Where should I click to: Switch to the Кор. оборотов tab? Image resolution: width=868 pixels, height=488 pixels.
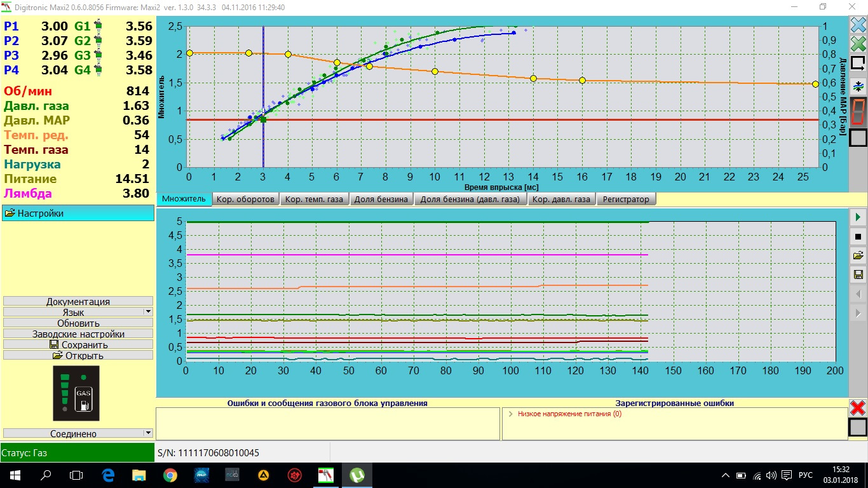click(246, 200)
